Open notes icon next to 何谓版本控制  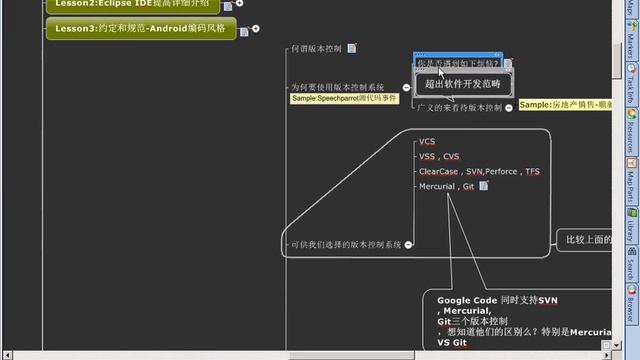tap(352, 48)
